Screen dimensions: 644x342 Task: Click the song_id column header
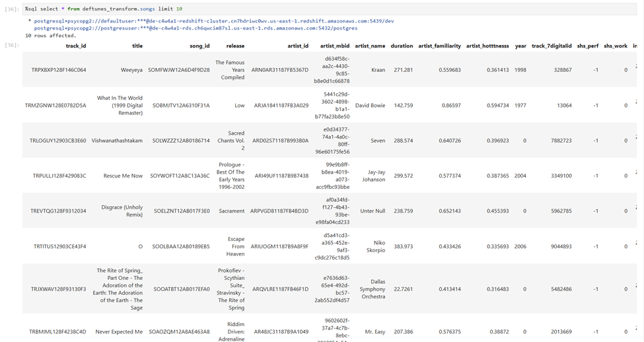point(199,46)
